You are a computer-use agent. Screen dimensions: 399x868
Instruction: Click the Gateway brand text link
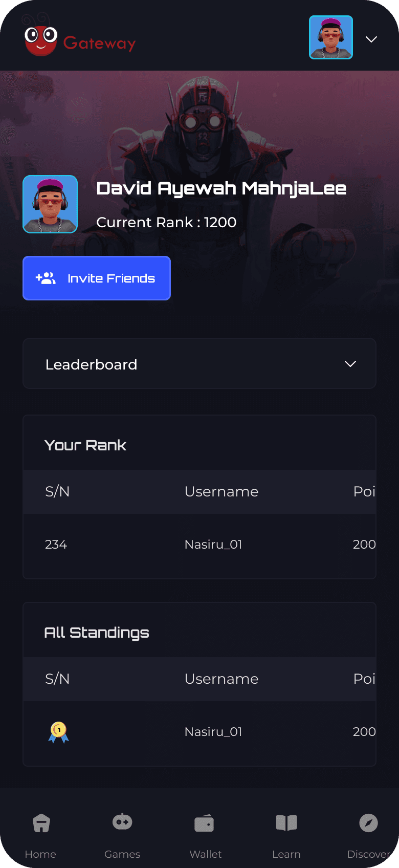tap(99, 44)
